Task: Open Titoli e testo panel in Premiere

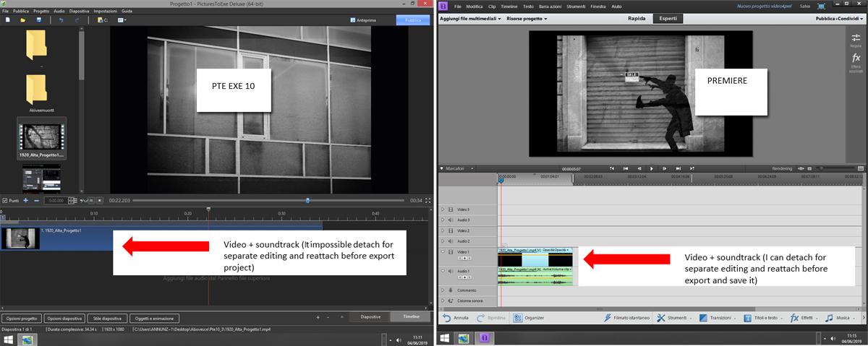Action: (762, 317)
